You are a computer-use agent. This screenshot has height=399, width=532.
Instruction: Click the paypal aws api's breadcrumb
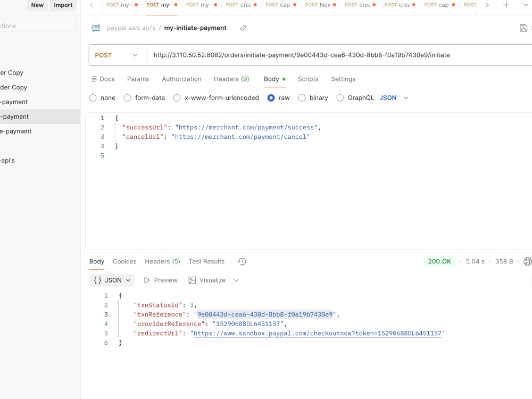(131, 28)
